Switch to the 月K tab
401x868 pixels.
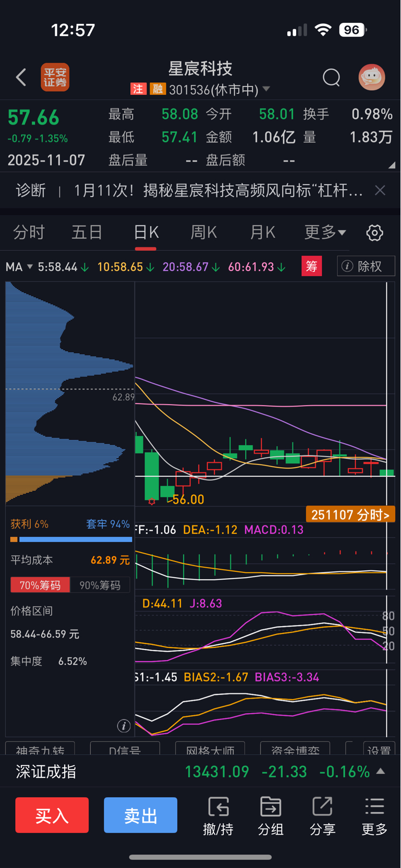tap(262, 232)
